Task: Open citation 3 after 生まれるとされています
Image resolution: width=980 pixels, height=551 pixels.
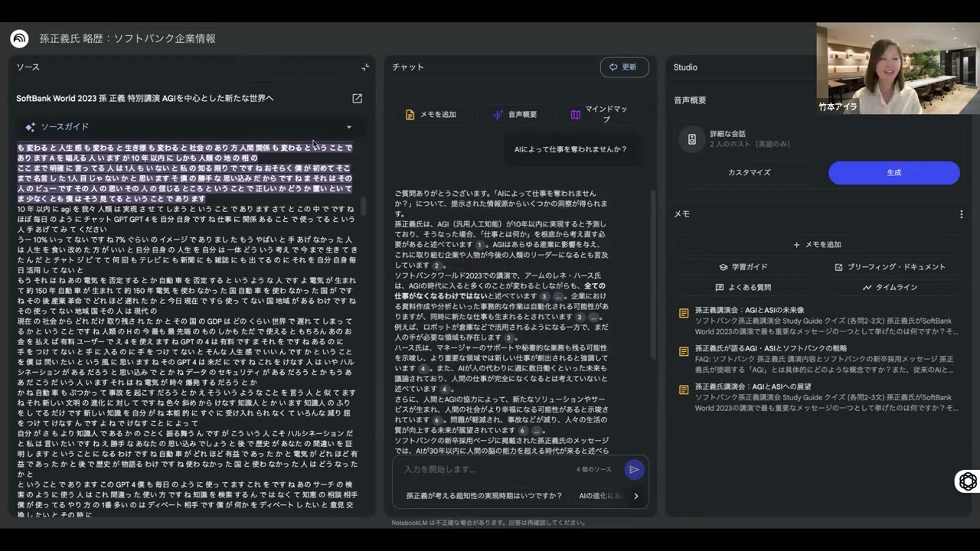Action: coord(580,317)
